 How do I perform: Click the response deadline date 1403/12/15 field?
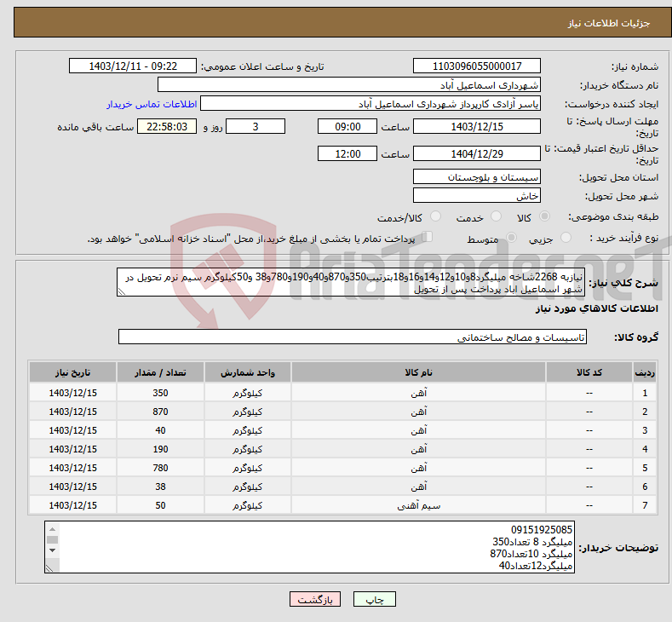(477, 126)
